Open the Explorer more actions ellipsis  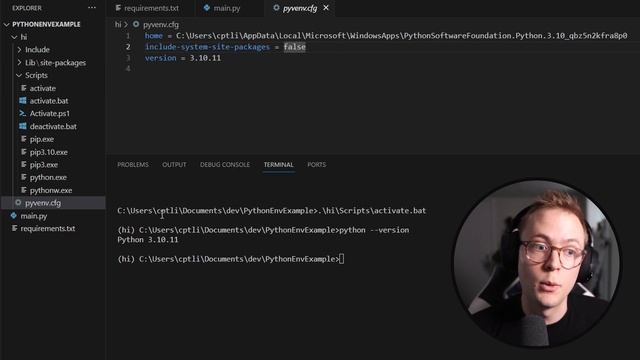[x=92, y=8]
